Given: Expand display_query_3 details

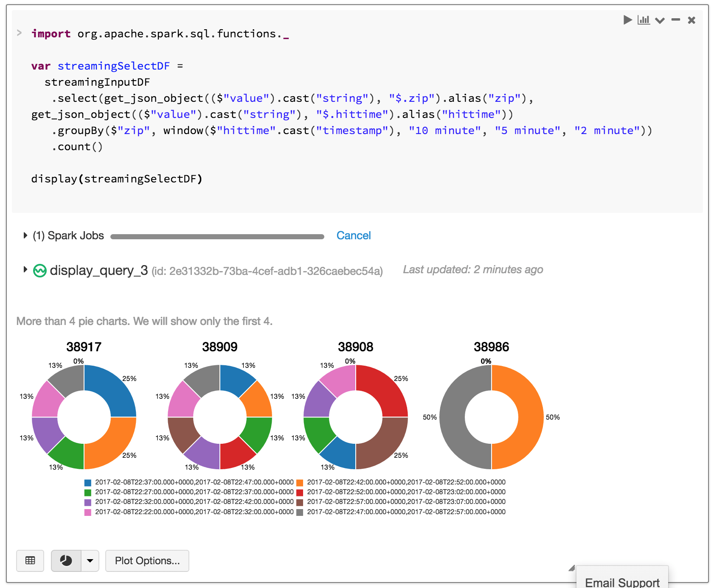Looking at the screenshot, I should tap(25, 270).
